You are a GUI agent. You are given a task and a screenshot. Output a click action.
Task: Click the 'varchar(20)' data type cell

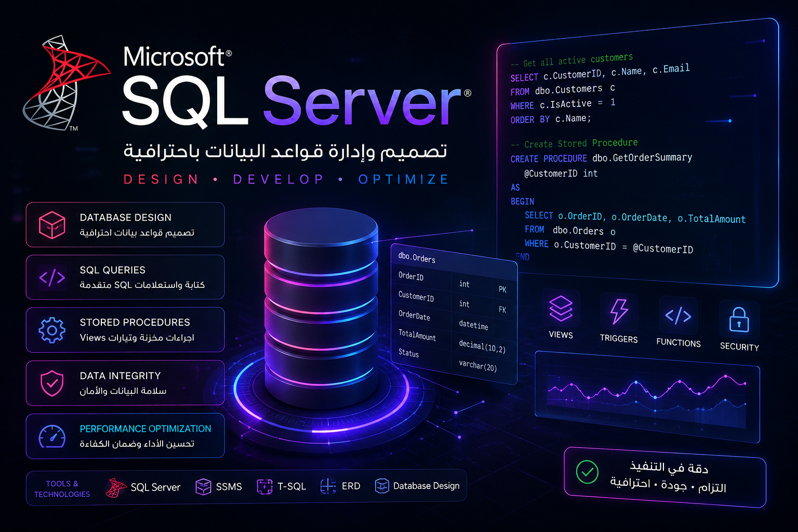point(477,366)
